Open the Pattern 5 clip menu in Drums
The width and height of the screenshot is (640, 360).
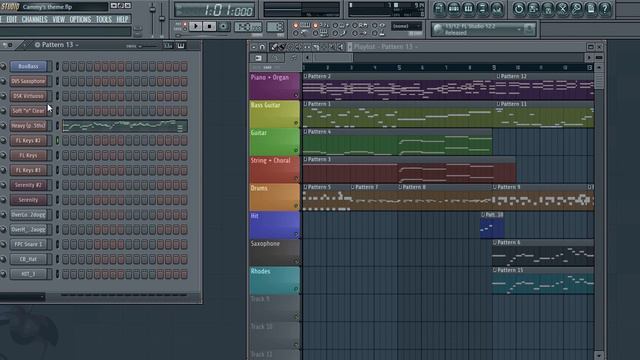[x=305, y=187]
